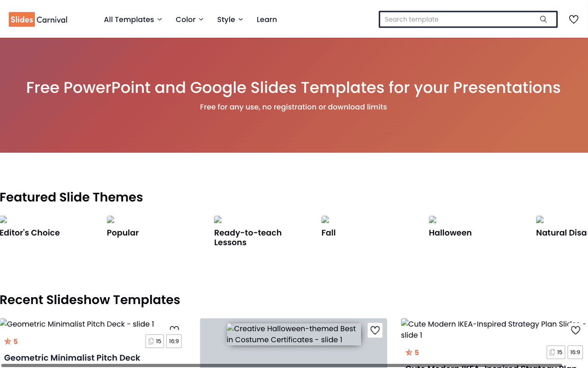Expand the All Templates dropdown
Screen dimensions: 588x368
coord(133,19)
